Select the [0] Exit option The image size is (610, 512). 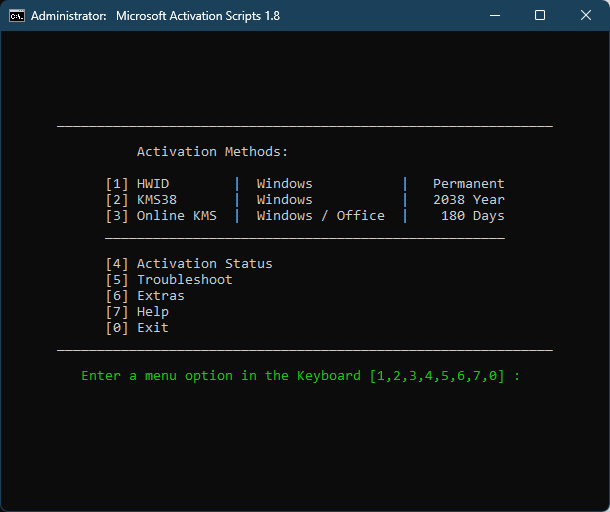pos(136,328)
